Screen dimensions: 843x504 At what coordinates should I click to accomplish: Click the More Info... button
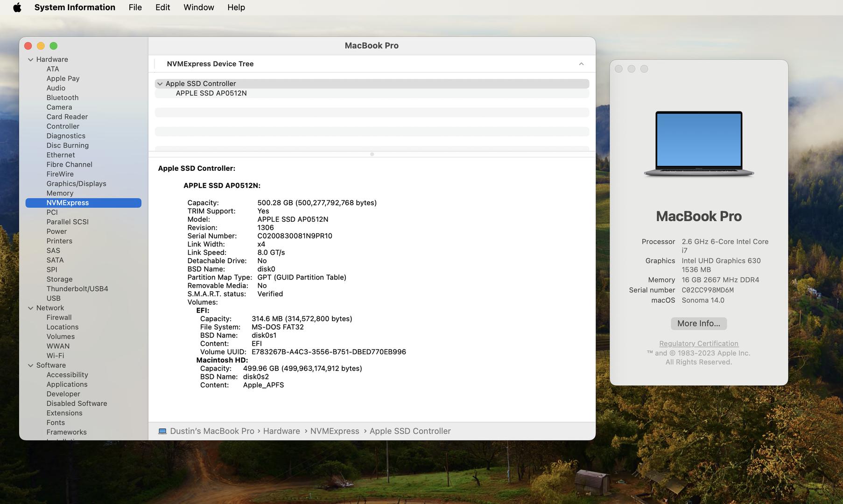tap(698, 323)
